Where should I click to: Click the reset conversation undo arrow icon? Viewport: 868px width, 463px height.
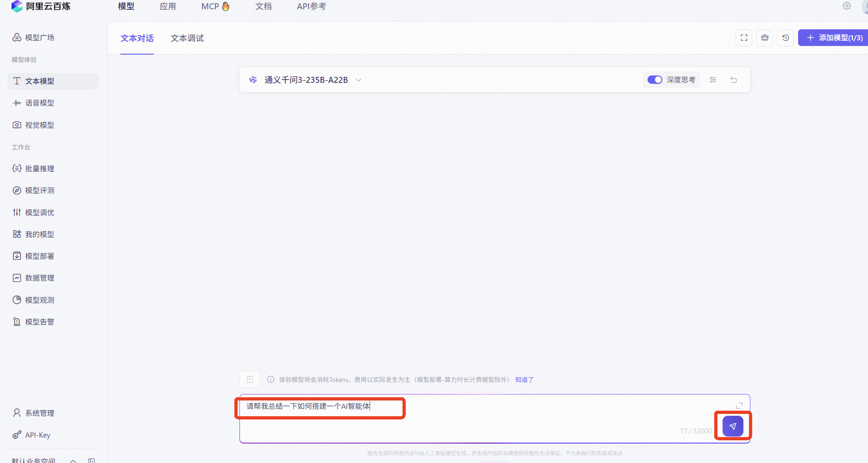(x=734, y=80)
